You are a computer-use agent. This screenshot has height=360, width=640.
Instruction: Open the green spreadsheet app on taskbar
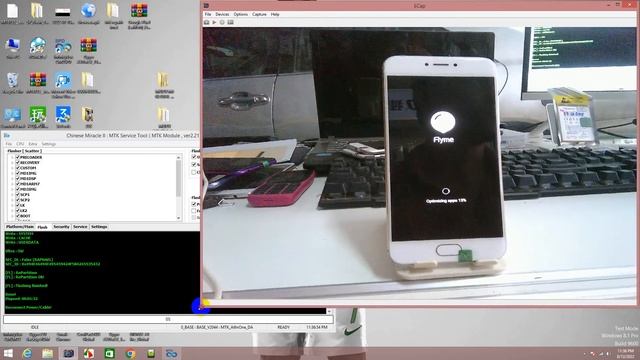109,353
